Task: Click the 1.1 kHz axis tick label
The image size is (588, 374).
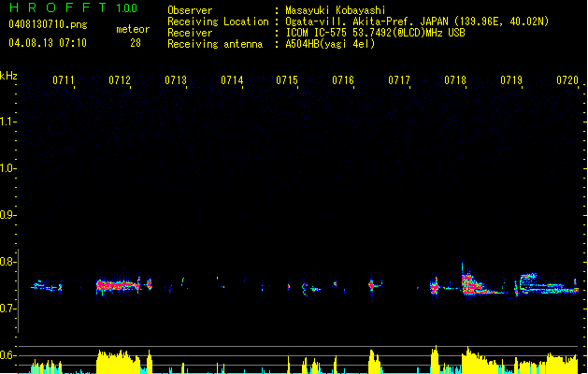Action: click(x=7, y=122)
